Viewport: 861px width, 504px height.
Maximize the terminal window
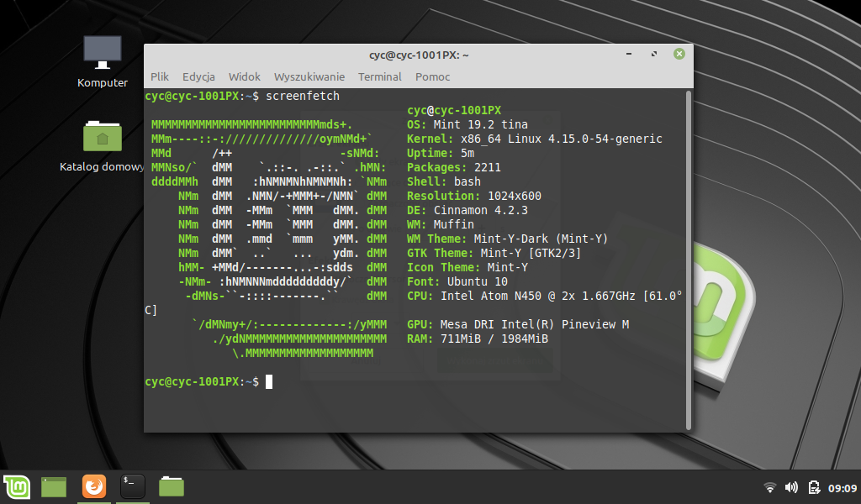654,55
